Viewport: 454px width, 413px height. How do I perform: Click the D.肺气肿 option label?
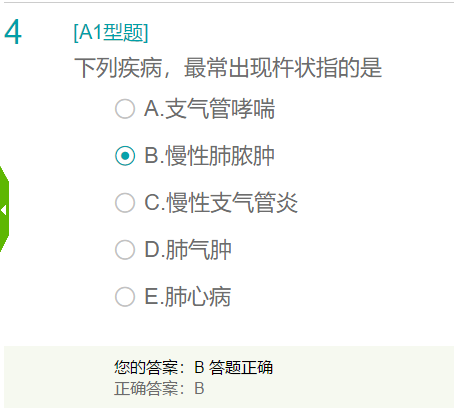(188, 250)
